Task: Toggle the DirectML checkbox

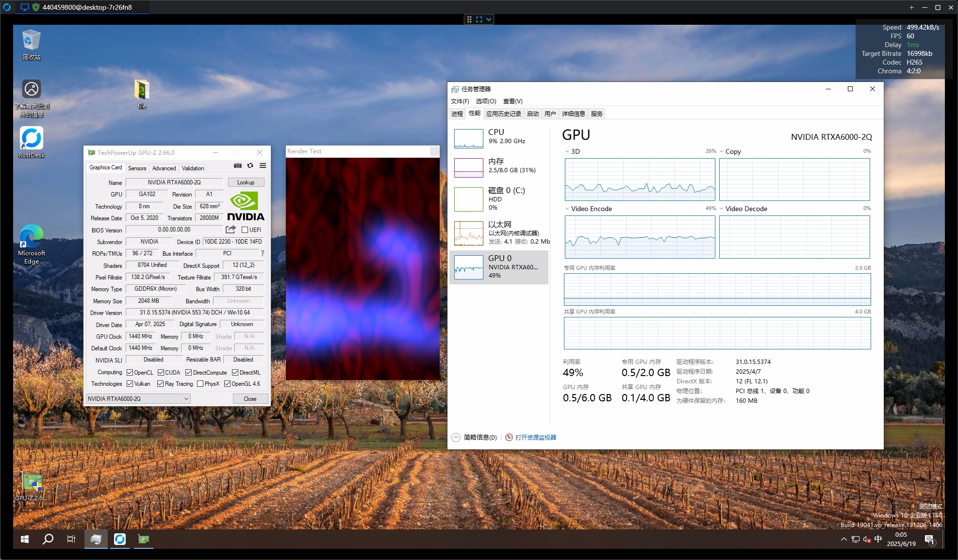Action: point(235,373)
